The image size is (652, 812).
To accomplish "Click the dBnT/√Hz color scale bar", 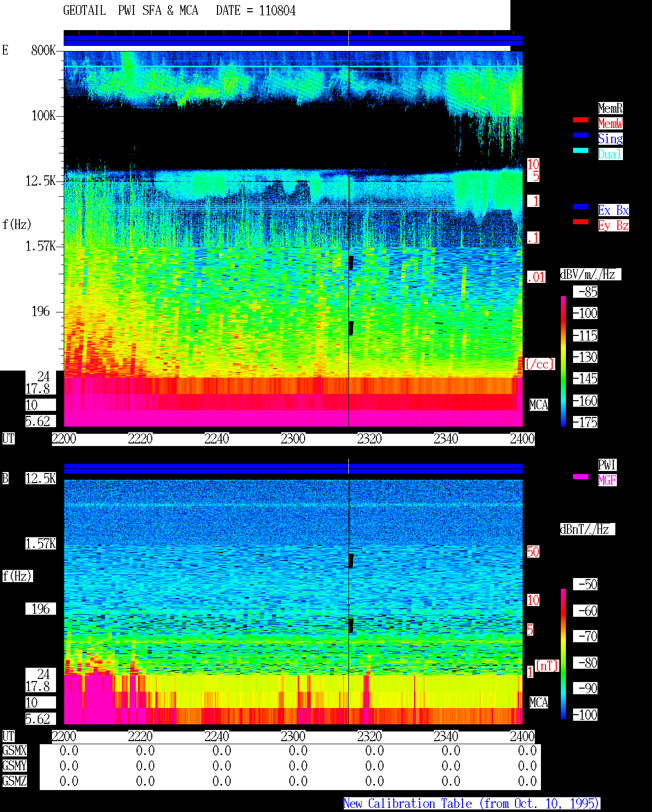I will point(563,654).
